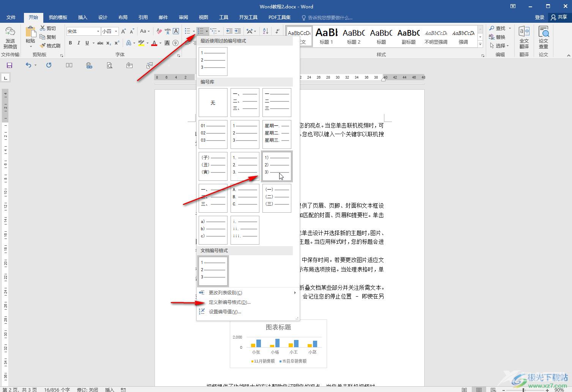The width and height of the screenshot is (572, 392).
Task: Click the Share (共享) button
Action: pyautogui.click(x=559, y=17)
